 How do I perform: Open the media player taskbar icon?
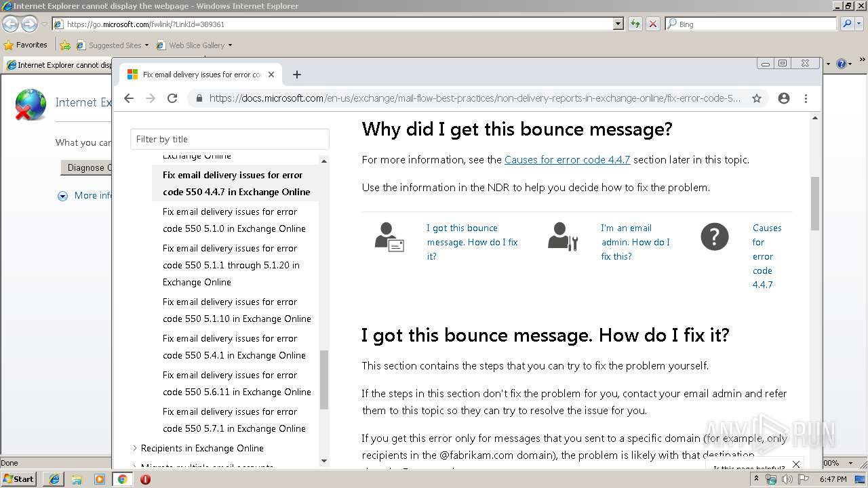point(100,479)
